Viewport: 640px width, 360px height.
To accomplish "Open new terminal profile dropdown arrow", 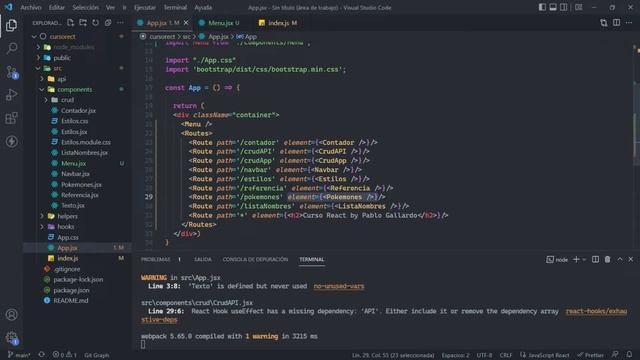I will tap(584, 260).
